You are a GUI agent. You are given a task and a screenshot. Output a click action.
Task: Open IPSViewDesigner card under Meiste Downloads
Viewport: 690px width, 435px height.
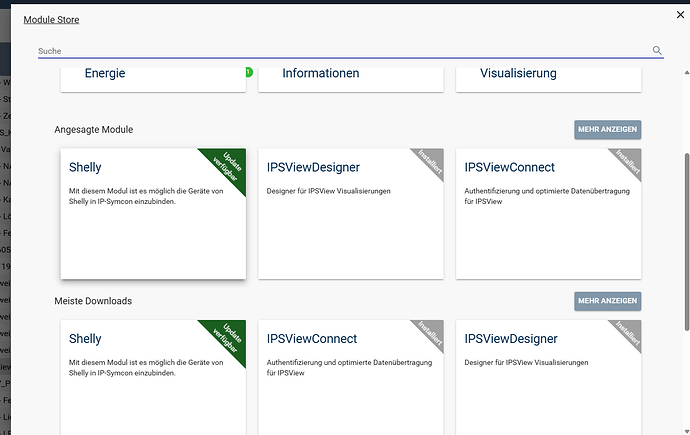(x=548, y=377)
